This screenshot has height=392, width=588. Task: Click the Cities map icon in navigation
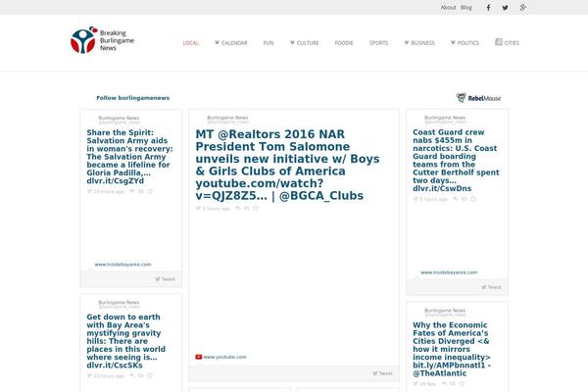499,42
